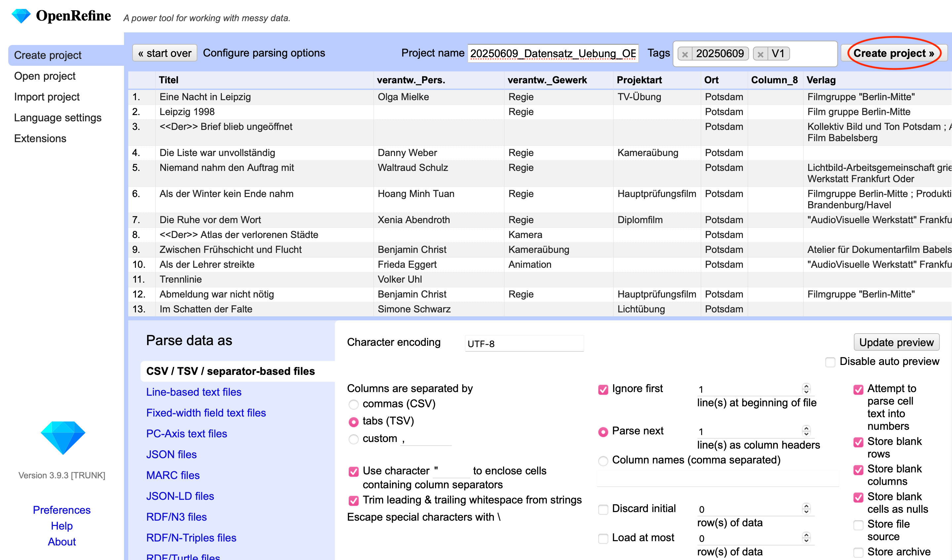Screen dimensions: 952x560
Task: Open the About link
Action: click(61, 541)
